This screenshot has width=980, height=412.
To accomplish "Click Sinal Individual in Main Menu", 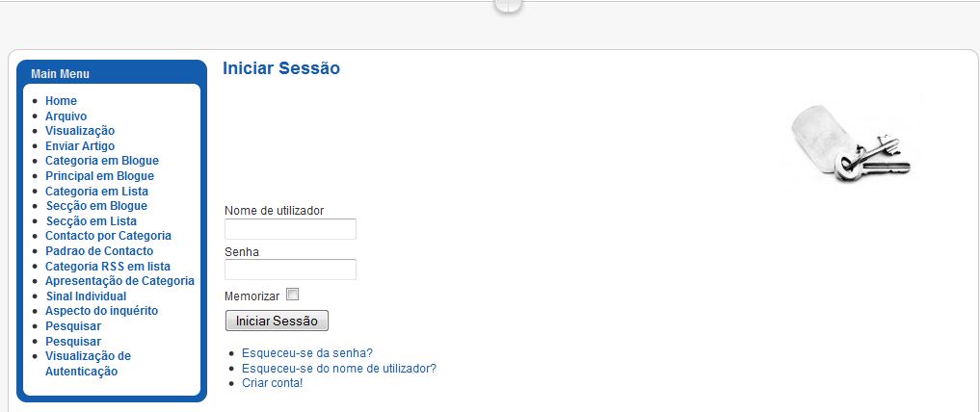I will [87, 296].
